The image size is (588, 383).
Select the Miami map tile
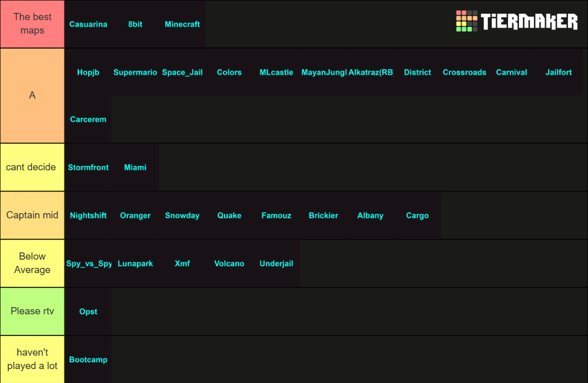point(135,167)
